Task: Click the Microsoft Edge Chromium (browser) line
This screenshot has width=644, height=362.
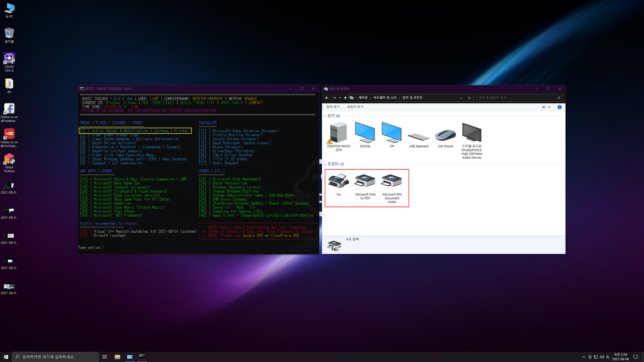Action: 239,131
